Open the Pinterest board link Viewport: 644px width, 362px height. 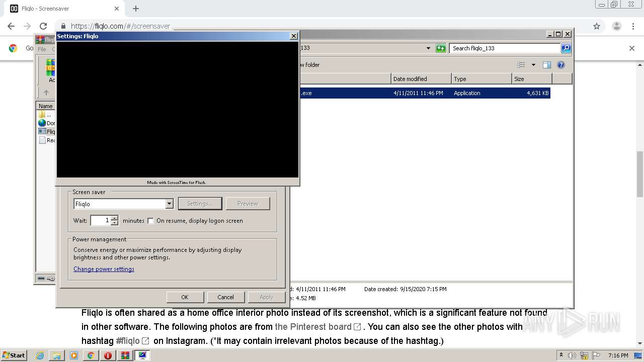pos(318,327)
